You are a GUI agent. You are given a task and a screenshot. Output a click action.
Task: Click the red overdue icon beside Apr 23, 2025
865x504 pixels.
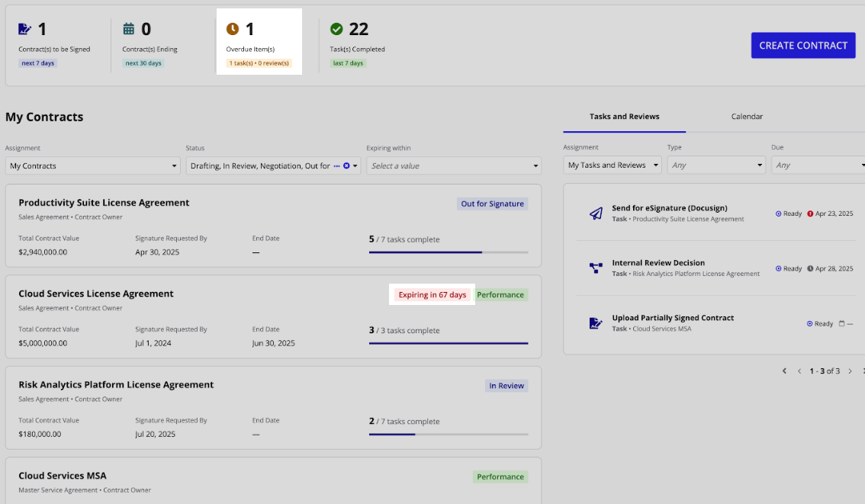[x=810, y=213]
